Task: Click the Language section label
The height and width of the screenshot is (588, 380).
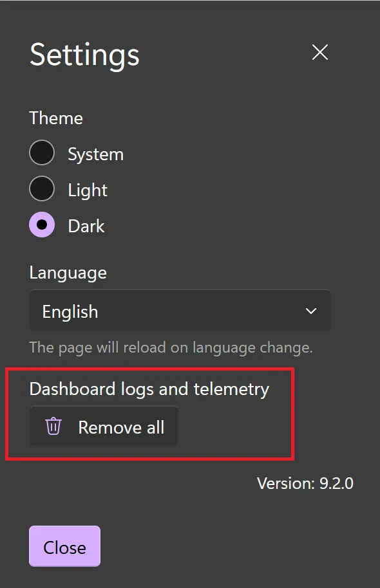Action: 68,273
